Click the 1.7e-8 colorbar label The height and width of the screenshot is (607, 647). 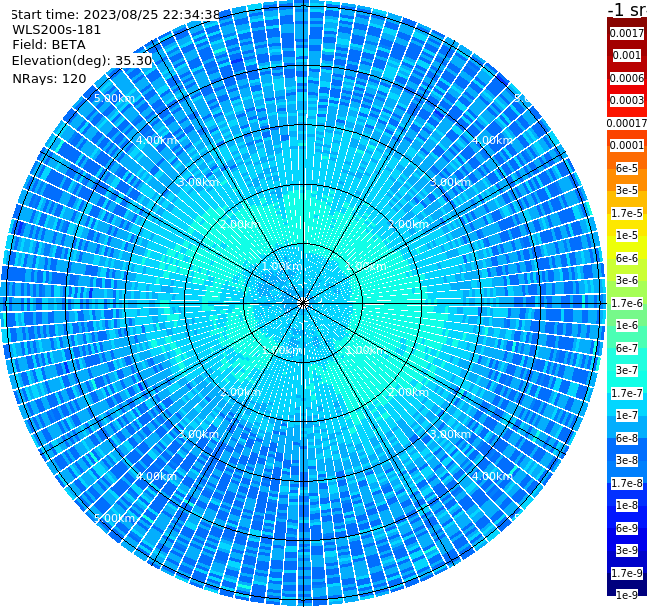click(x=627, y=483)
